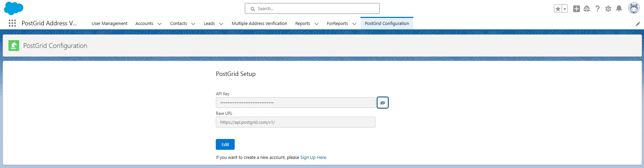644x168 pixels.
Task: Click the Salesforce cloud logo
Action: [x=13, y=8]
